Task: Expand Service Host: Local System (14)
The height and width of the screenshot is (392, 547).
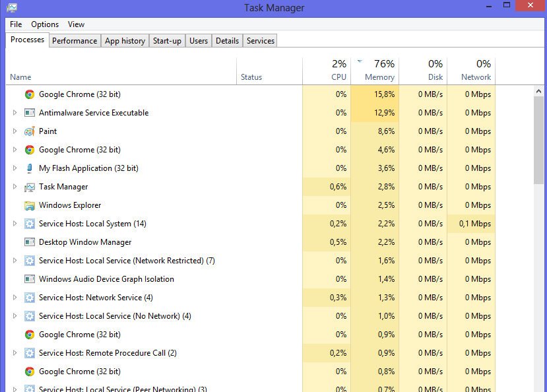Action: [15, 224]
